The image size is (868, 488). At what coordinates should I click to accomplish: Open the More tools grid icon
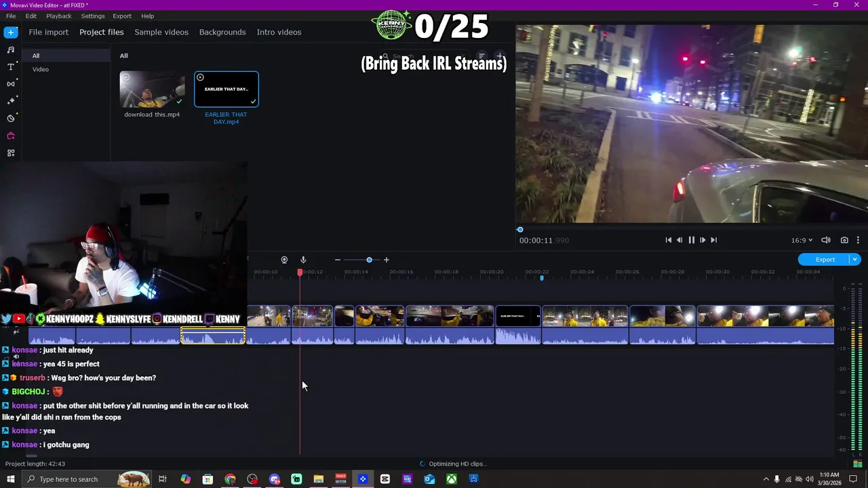point(11,153)
